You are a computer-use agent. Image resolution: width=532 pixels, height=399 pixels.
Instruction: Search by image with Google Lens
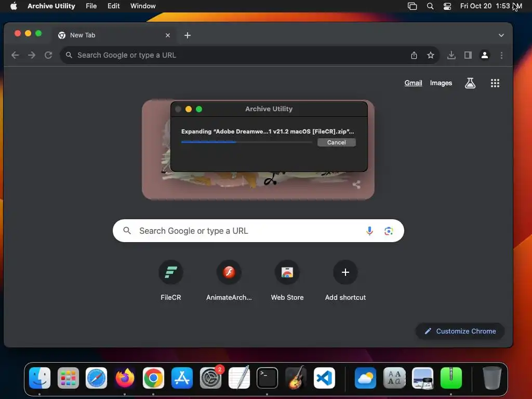pos(389,231)
